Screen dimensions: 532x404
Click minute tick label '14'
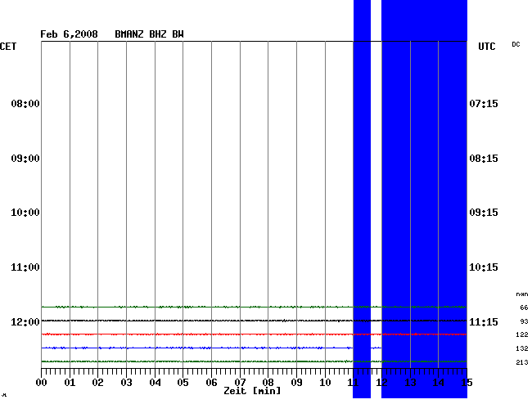click(439, 383)
